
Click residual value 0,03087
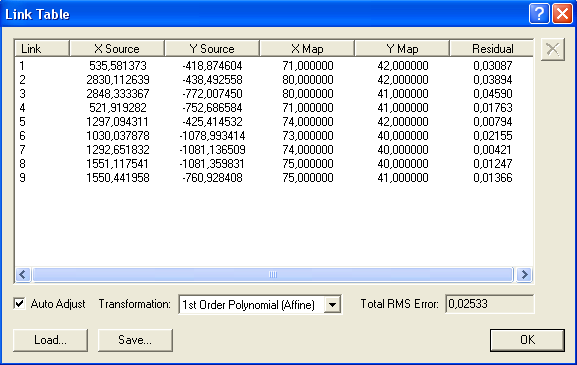(x=493, y=66)
